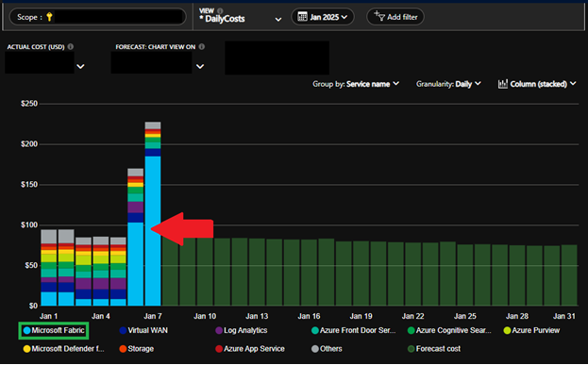Expand the DailyCosts view dropdown
This screenshot has width=588, height=365.
point(278,20)
